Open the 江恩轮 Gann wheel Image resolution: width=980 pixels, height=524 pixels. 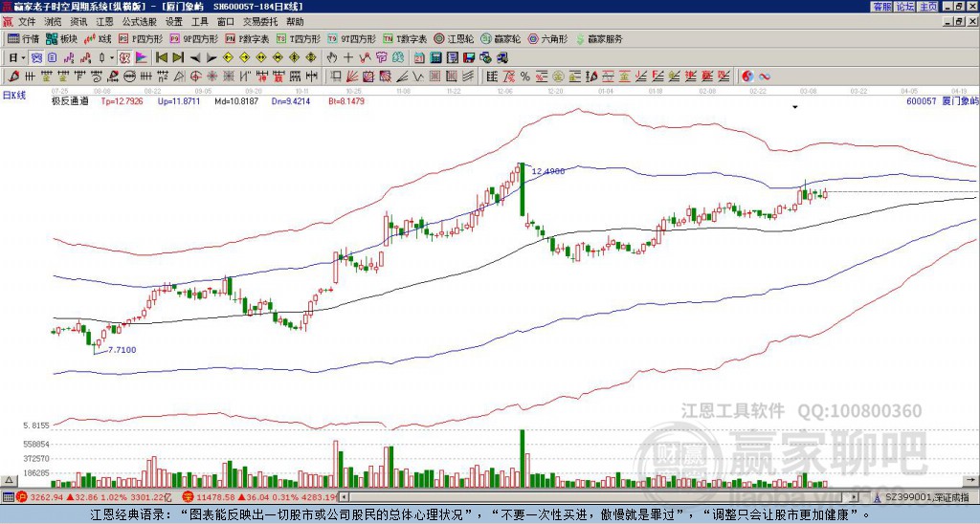click(454, 38)
